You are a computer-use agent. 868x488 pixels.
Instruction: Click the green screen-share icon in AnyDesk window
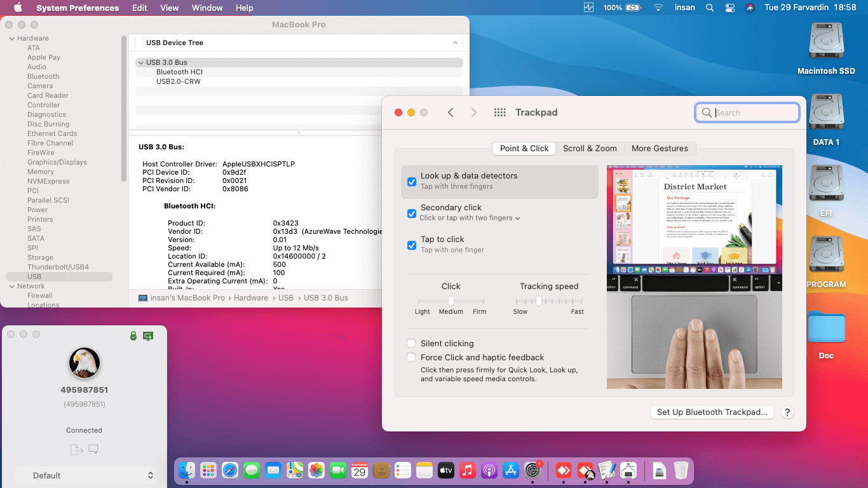(x=148, y=335)
